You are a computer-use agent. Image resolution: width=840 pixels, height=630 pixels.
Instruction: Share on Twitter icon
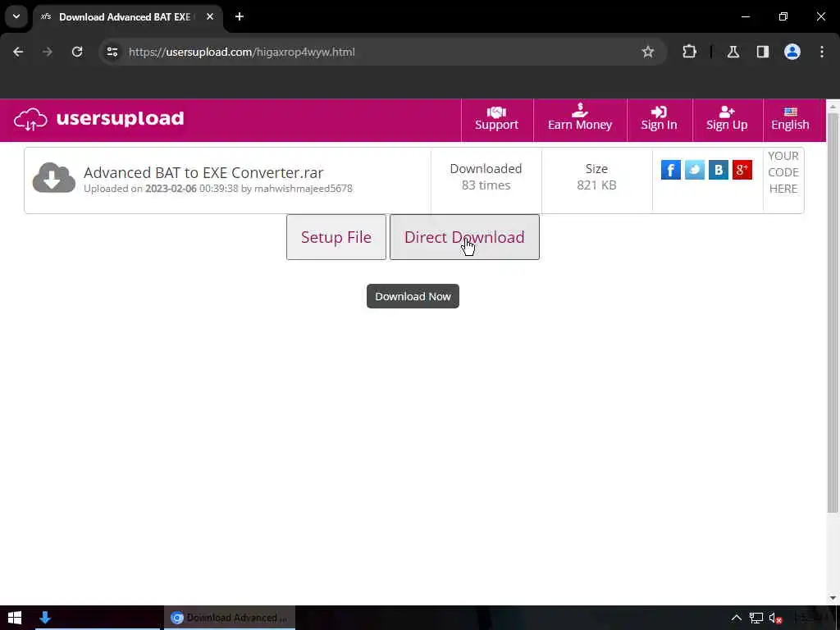click(695, 170)
